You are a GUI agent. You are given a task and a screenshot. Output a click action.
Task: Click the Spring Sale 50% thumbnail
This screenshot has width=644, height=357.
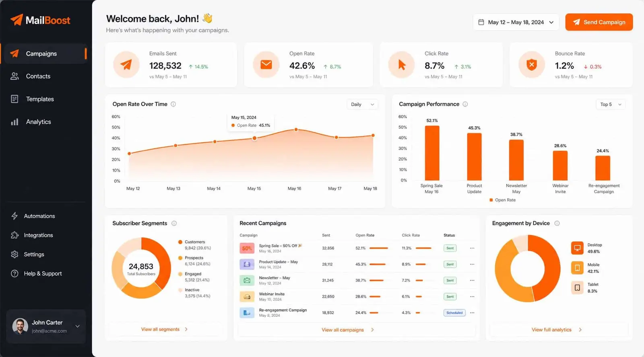click(x=247, y=248)
